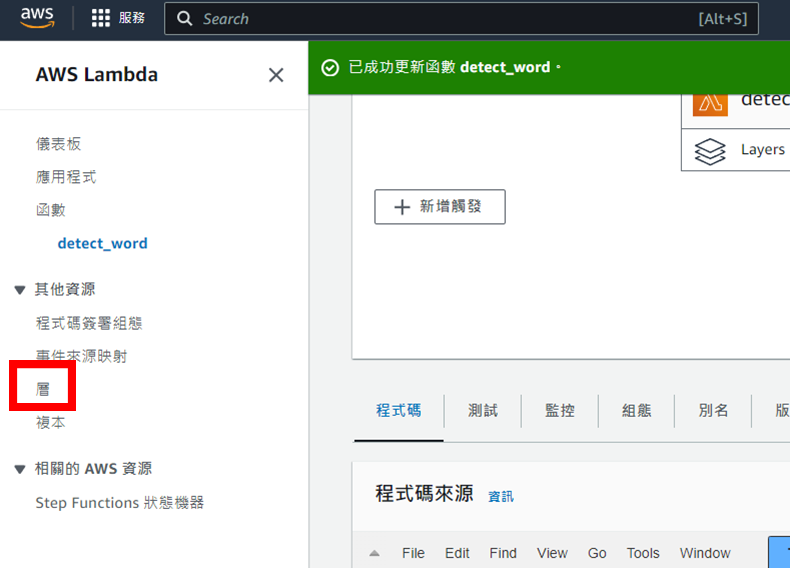Open the Go menu in editor
790x568 pixels.
point(597,553)
